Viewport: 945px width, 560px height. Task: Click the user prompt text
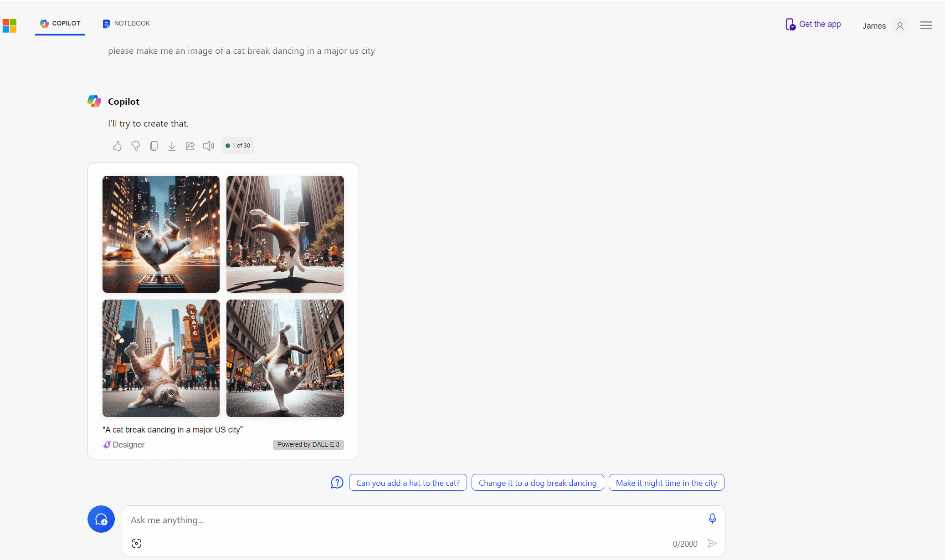[x=241, y=51]
